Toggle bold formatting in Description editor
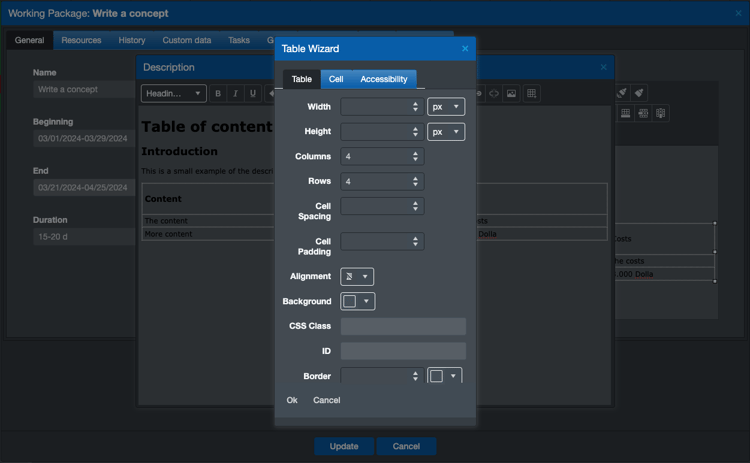The width and height of the screenshot is (750, 463). pyautogui.click(x=218, y=93)
